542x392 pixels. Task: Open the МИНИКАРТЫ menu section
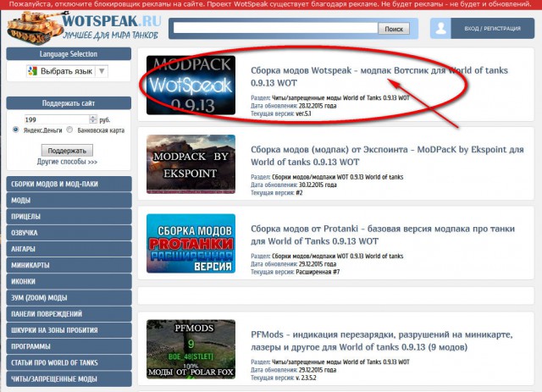pos(69,265)
